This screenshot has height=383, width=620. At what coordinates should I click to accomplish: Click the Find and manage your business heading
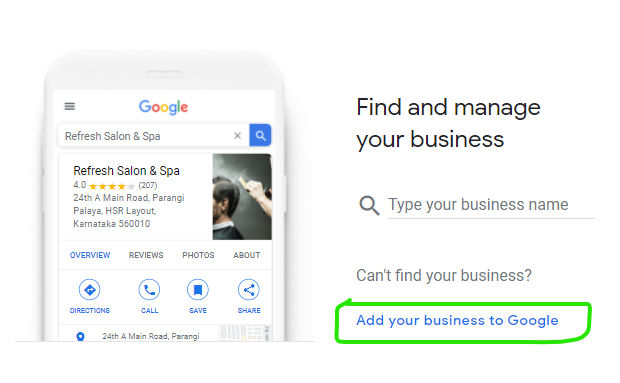click(448, 123)
